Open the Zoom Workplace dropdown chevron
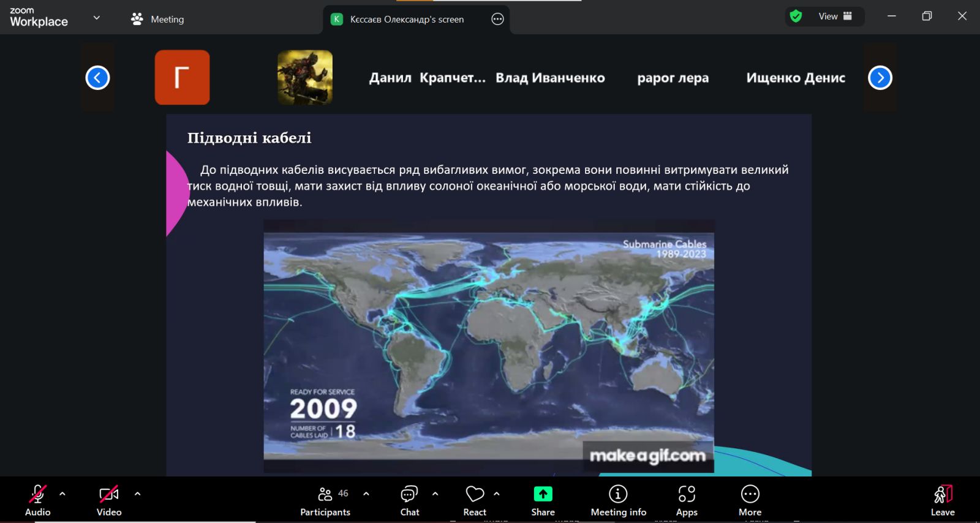 [x=96, y=18]
